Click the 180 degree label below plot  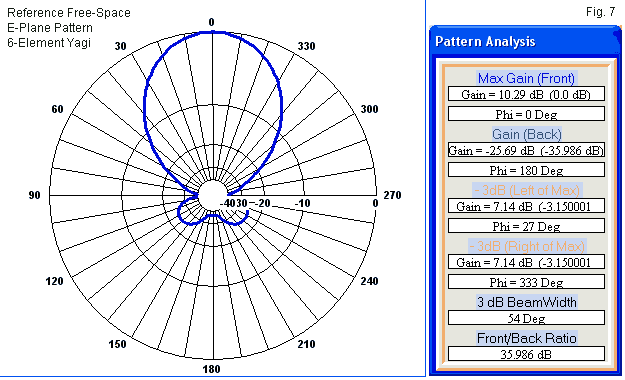click(x=211, y=369)
